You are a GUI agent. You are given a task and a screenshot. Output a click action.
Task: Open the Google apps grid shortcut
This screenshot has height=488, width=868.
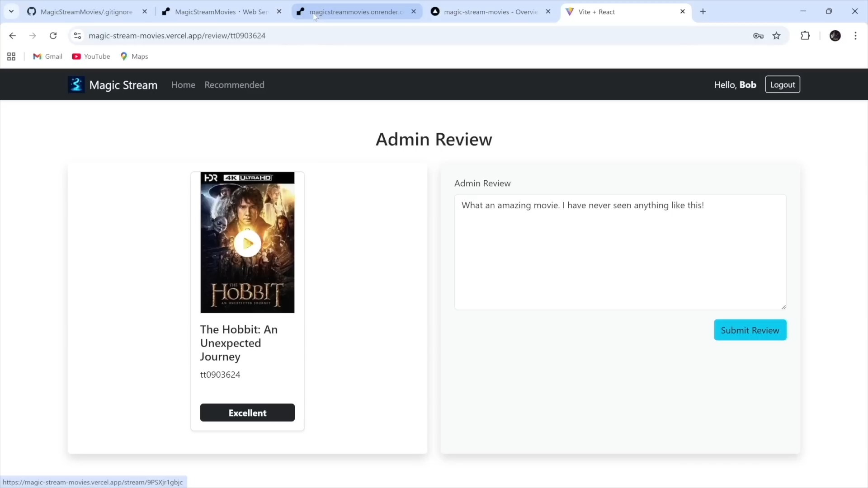tap(11, 56)
